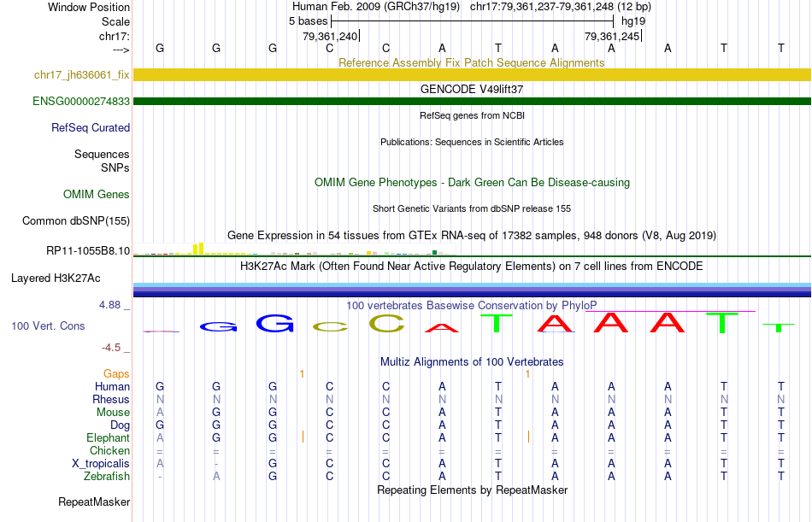Click the 5 bases scale bar
The image size is (812, 522).
coord(472,21)
